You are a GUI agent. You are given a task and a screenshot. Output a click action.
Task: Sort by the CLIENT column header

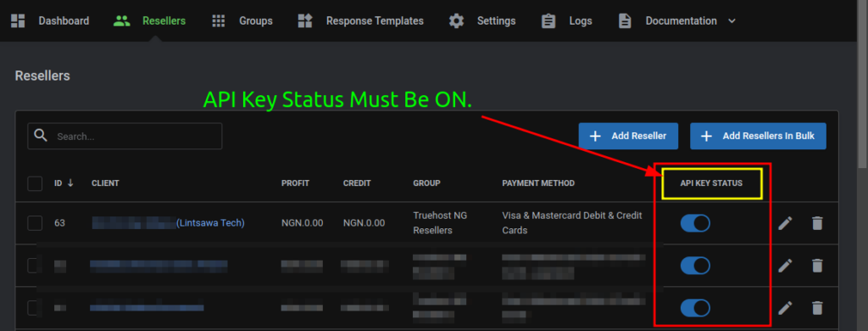point(105,183)
